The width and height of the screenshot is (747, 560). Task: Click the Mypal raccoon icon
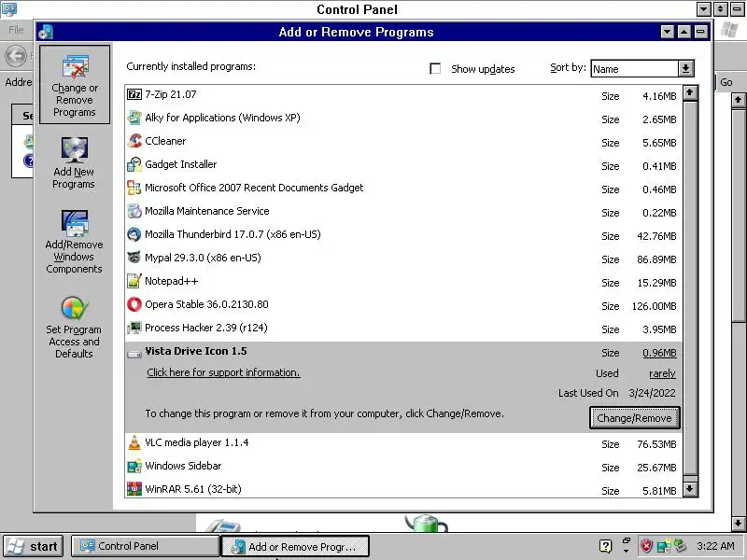tap(134, 258)
